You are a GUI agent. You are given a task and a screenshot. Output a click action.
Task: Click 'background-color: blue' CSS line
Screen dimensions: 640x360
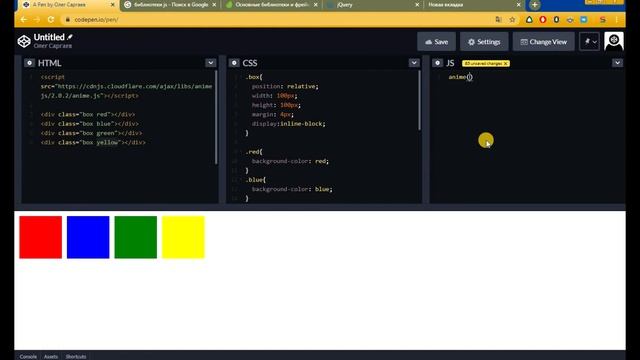click(x=292, y=189)
